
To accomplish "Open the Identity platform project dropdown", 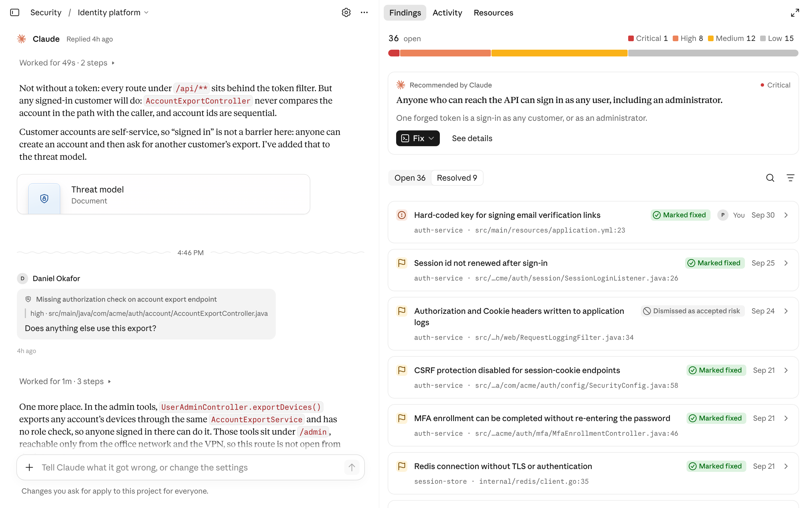I will (113, 12).
